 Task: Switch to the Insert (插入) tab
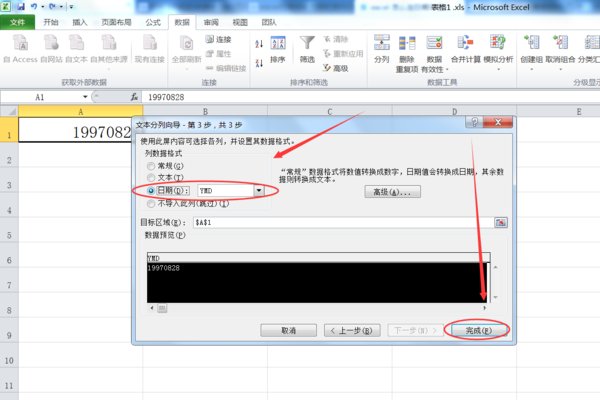(80, 22)
